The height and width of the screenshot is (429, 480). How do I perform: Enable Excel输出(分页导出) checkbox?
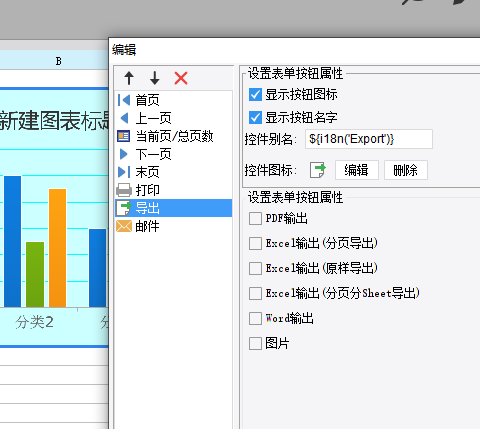click(x=255, y=243)
